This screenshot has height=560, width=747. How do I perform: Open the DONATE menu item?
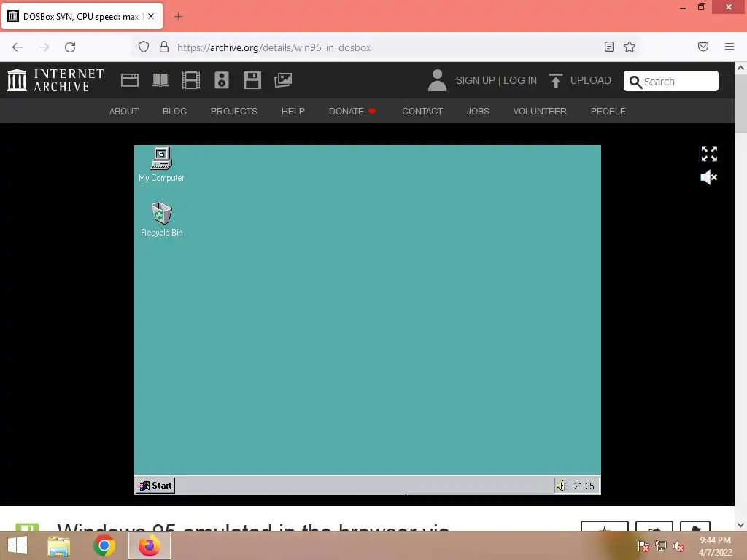point(352,111)
